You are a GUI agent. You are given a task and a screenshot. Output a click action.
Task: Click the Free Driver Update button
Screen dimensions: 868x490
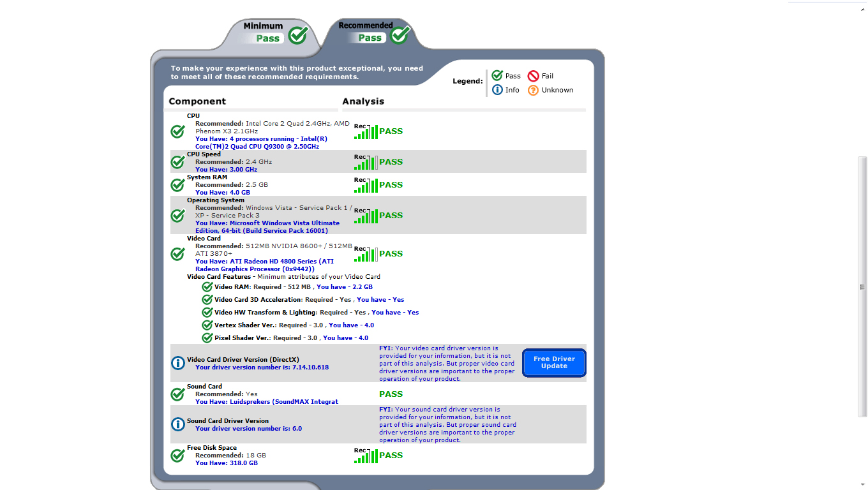tap(554, 363)
